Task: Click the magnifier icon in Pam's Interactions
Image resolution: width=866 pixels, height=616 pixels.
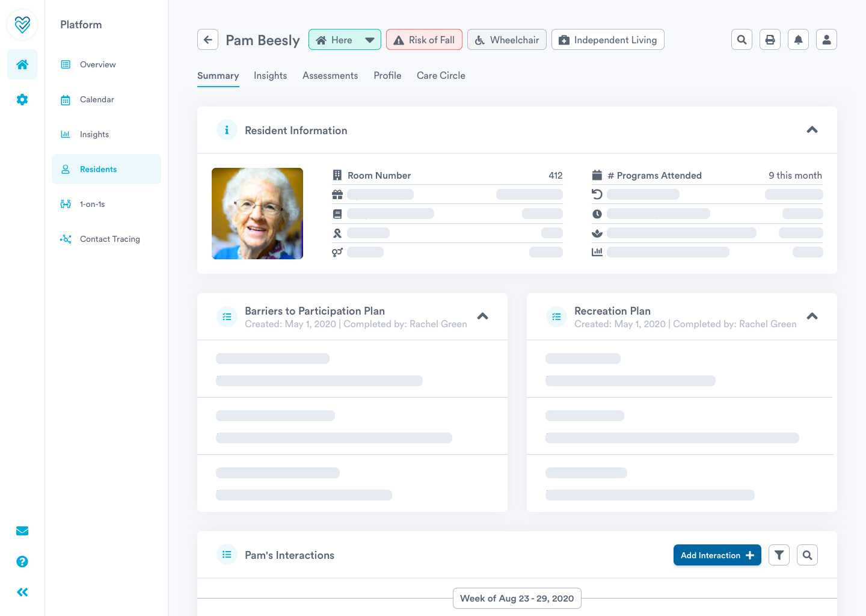Action: [x=807, y=555]
